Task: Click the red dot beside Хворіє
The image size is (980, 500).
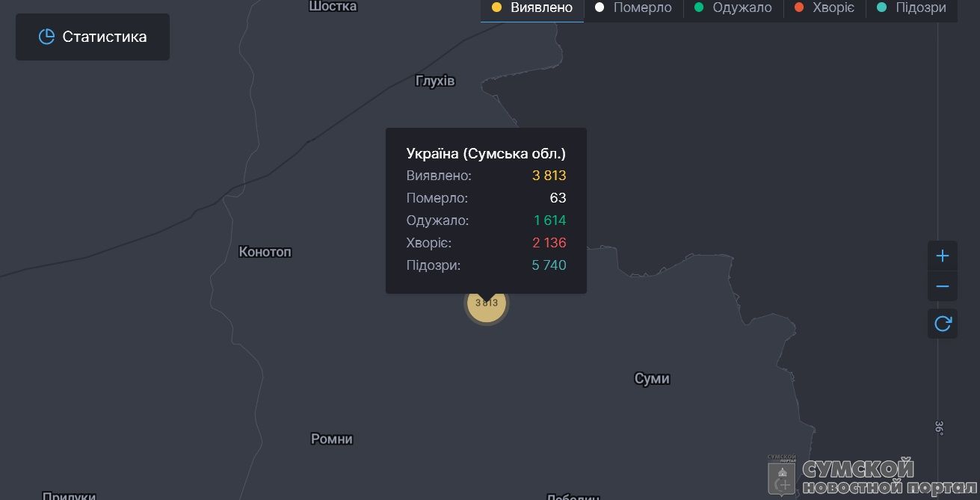Action: click(799, 8)
